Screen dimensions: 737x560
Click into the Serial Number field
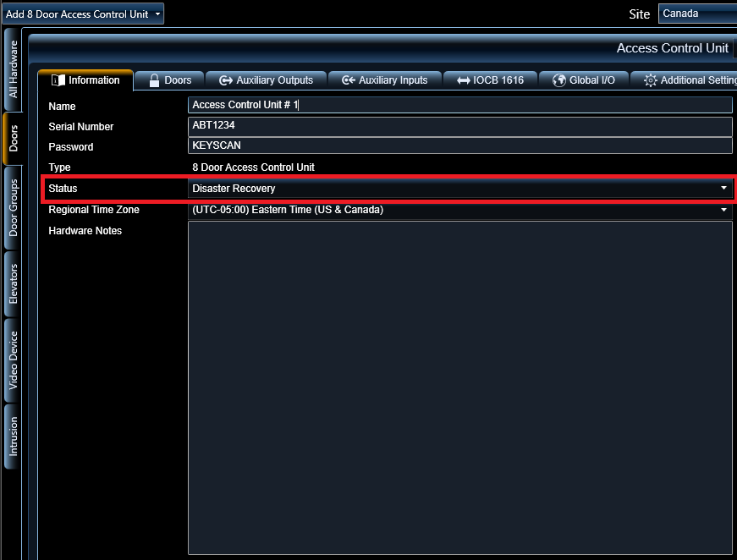[x=459, y=125]
